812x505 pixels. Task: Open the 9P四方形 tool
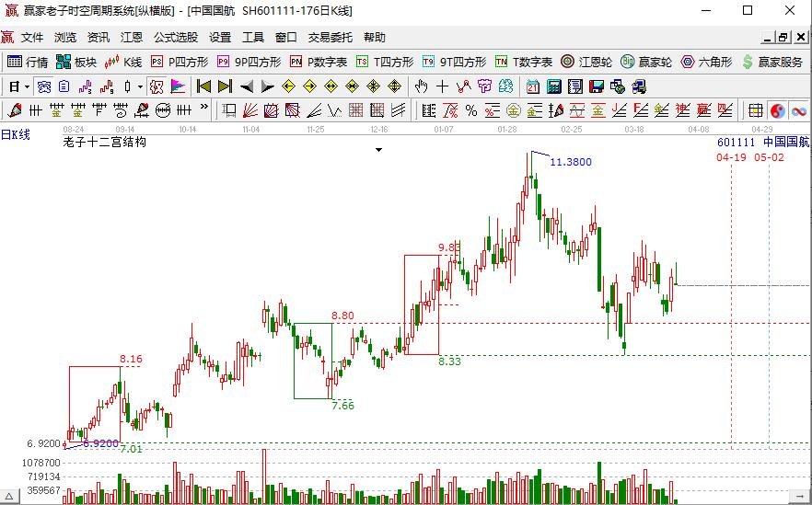[249, 63]
